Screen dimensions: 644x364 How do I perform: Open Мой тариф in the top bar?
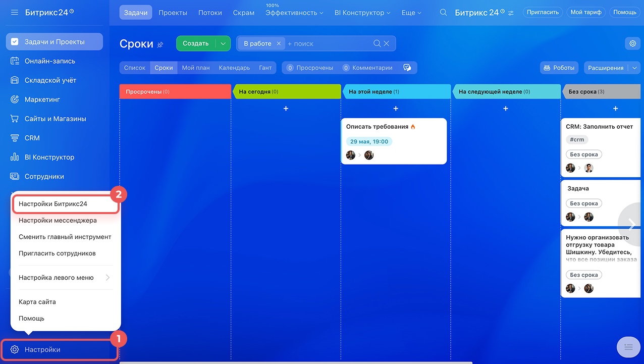click(586, 12)
